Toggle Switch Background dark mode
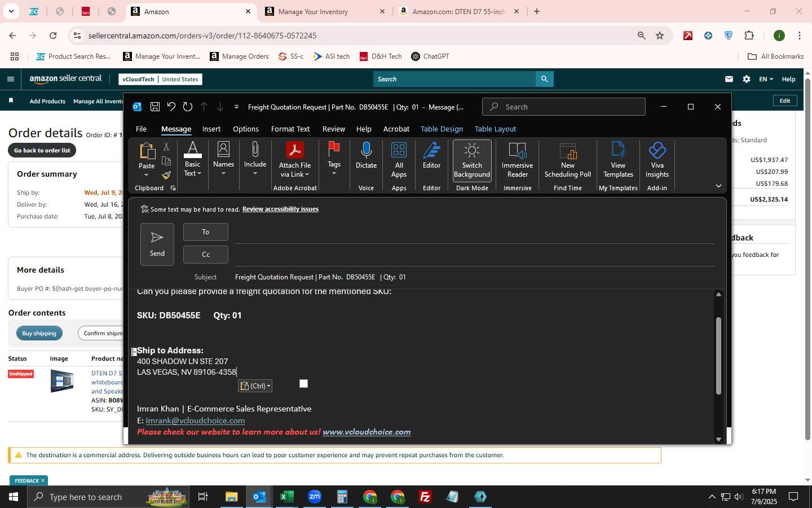The width and height of the screenshot is (812, 508). [x=472, y=160]
